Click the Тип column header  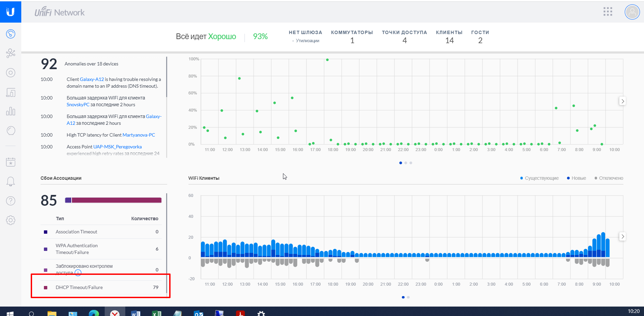60,219
